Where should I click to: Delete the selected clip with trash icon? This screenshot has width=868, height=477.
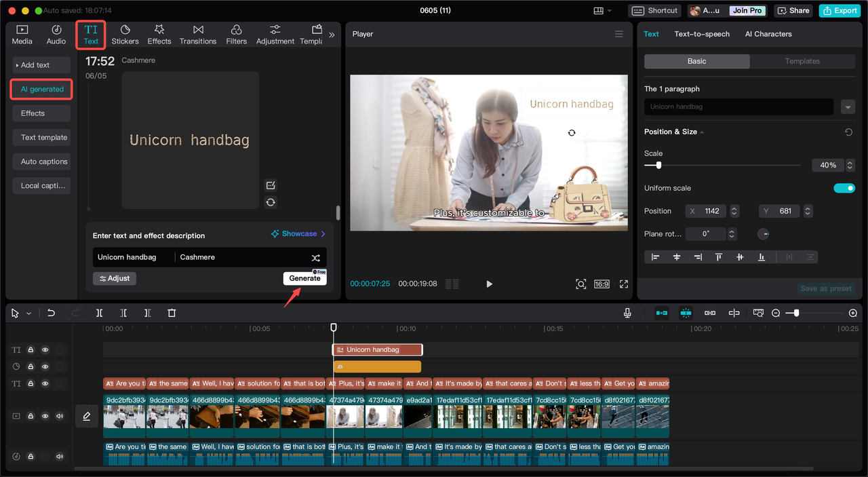[x=172, y=313]
